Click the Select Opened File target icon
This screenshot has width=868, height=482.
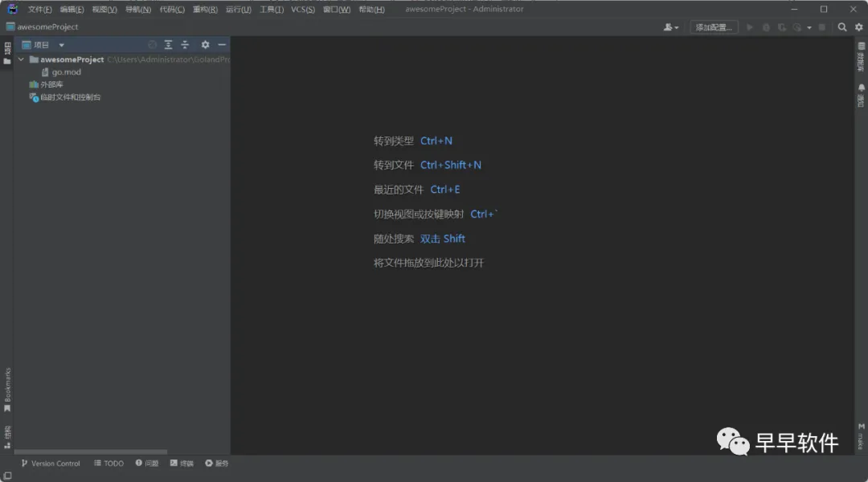coord(152,45)
